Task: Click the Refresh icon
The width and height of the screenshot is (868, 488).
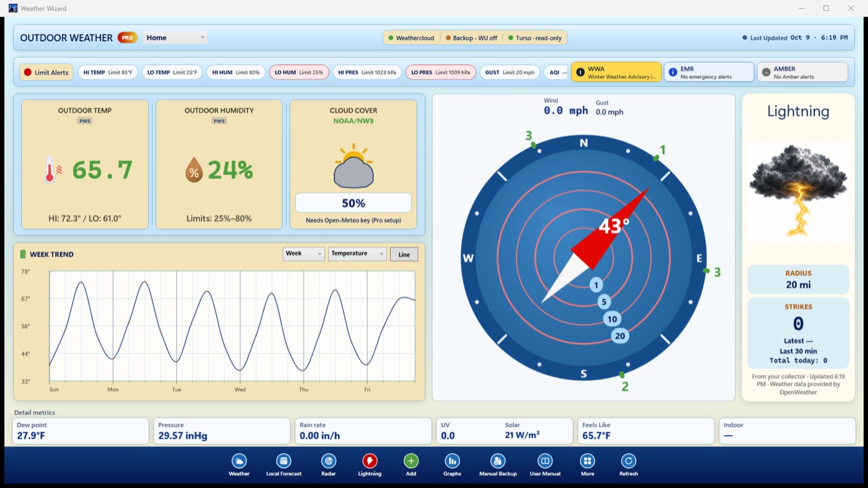Action: (629, 461)
